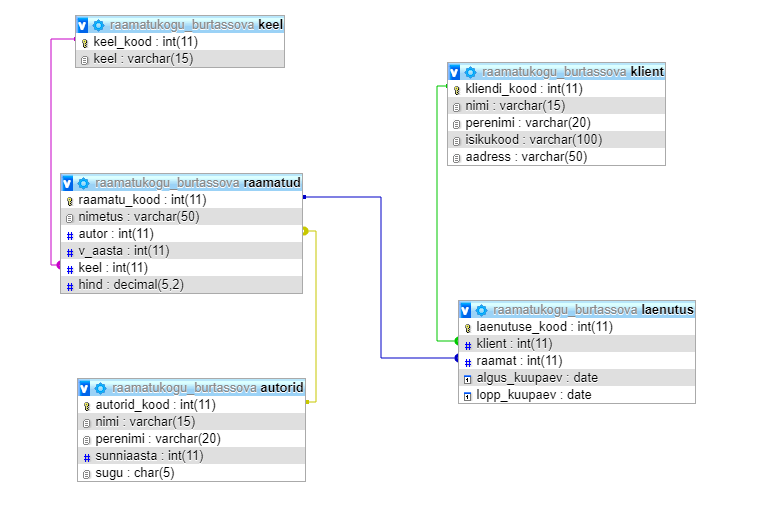
Task: Click the gear icon on keel table
Action: tap(99, 24)
